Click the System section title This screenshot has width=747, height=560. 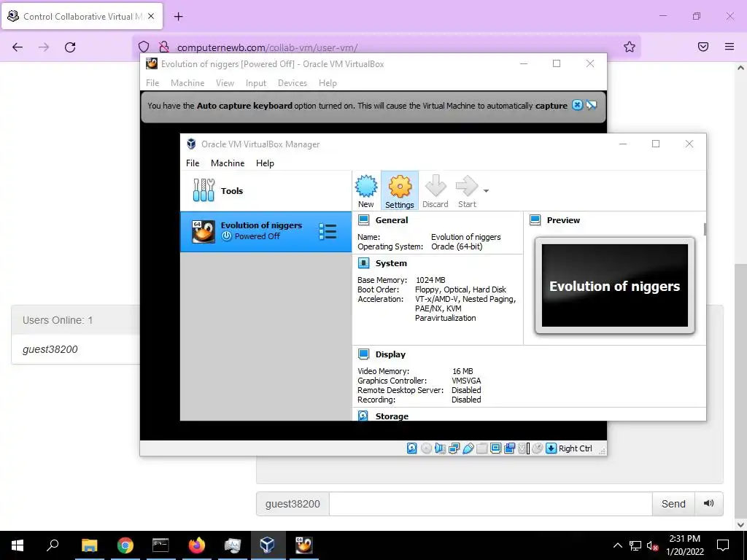pos(391,262)
